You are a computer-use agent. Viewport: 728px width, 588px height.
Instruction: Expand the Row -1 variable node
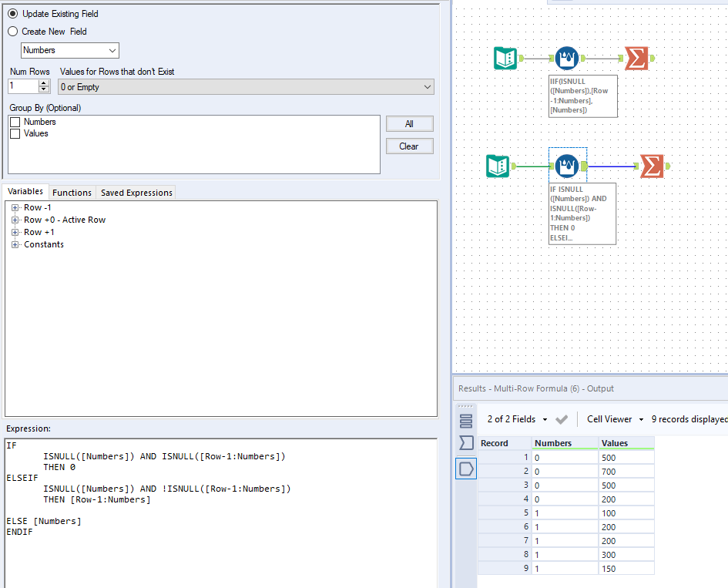click(15, 207)
